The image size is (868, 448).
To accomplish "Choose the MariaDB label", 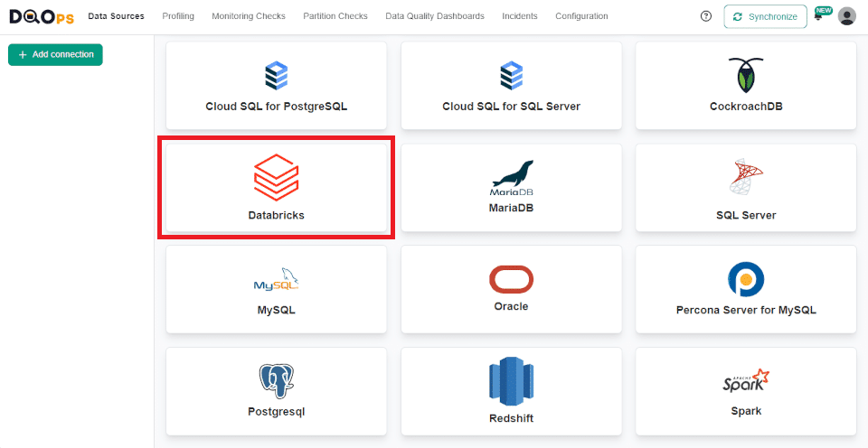I will coord(511,209).
